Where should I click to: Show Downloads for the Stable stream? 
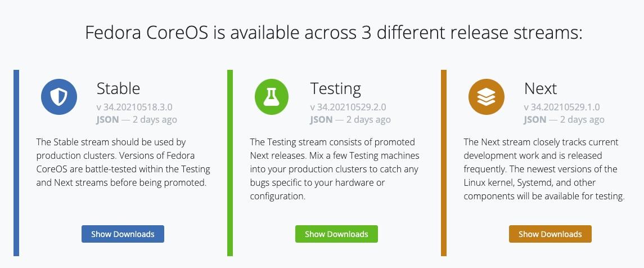[x=123, y=234]
